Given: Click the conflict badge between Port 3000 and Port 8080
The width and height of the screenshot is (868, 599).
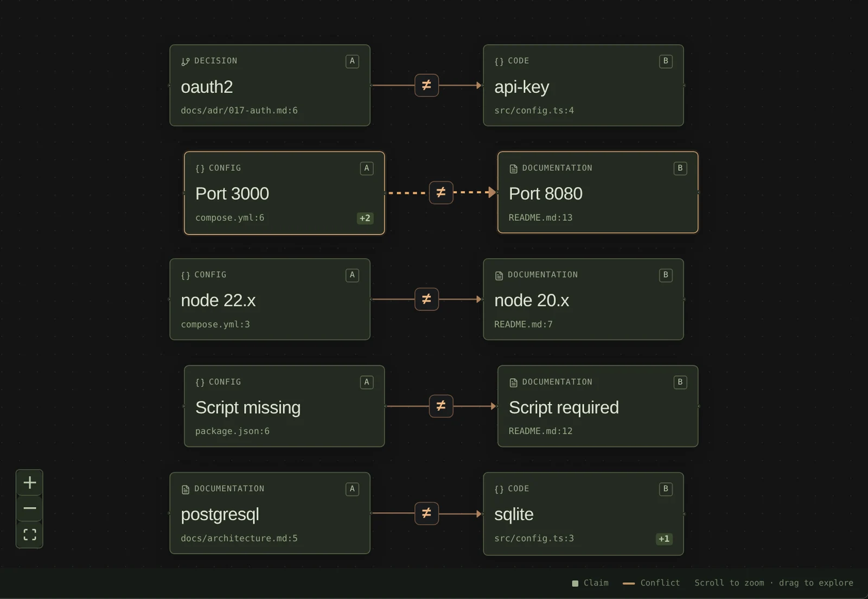Looking at the screenshot, I should click(x=441, y=192).
